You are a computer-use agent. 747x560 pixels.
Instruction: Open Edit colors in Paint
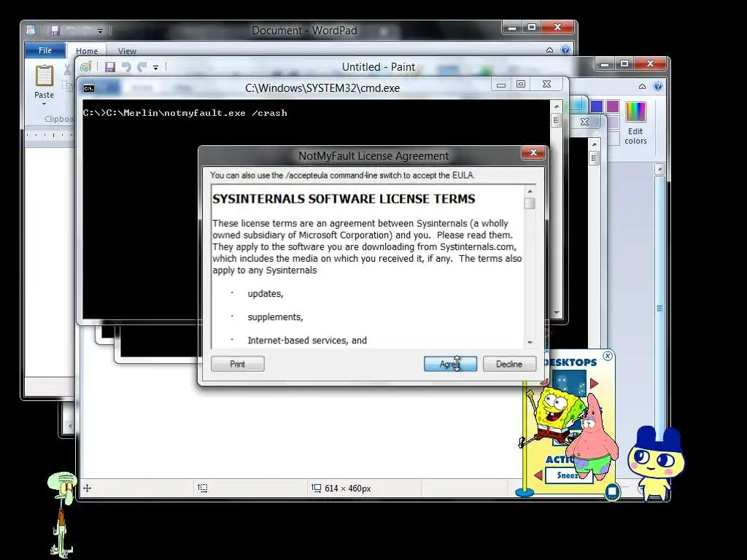[635, 123]
